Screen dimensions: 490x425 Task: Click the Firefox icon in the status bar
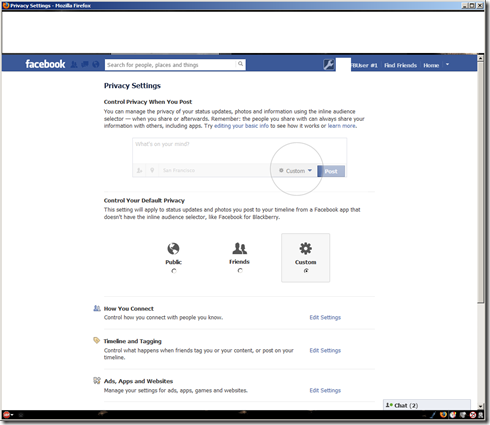(443, 415)
